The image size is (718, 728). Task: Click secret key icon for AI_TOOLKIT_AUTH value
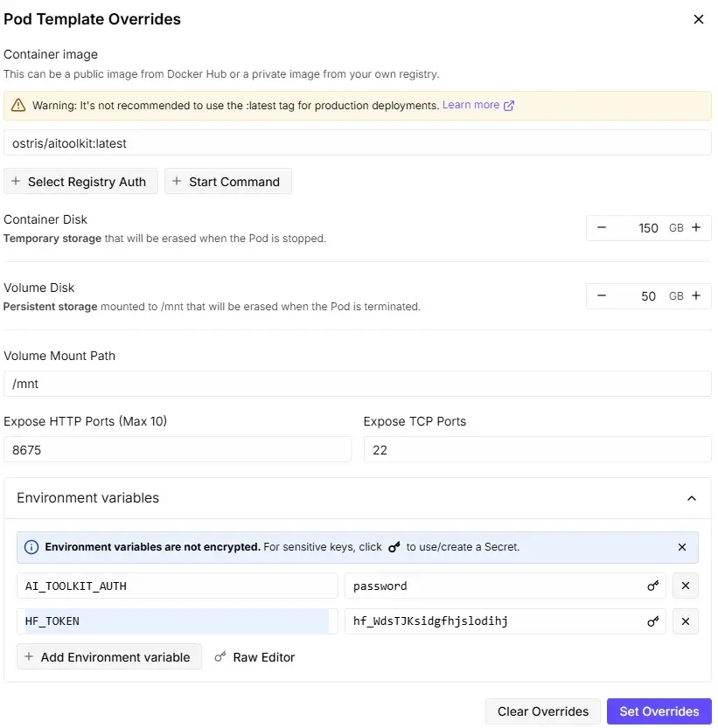click(x=653, y=586)
